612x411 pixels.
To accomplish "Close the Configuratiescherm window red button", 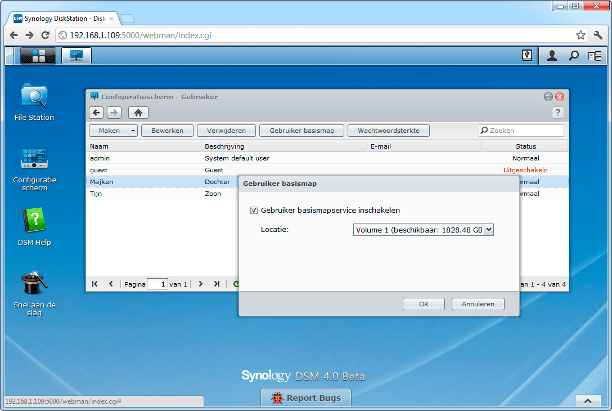I will click(559, 96).
